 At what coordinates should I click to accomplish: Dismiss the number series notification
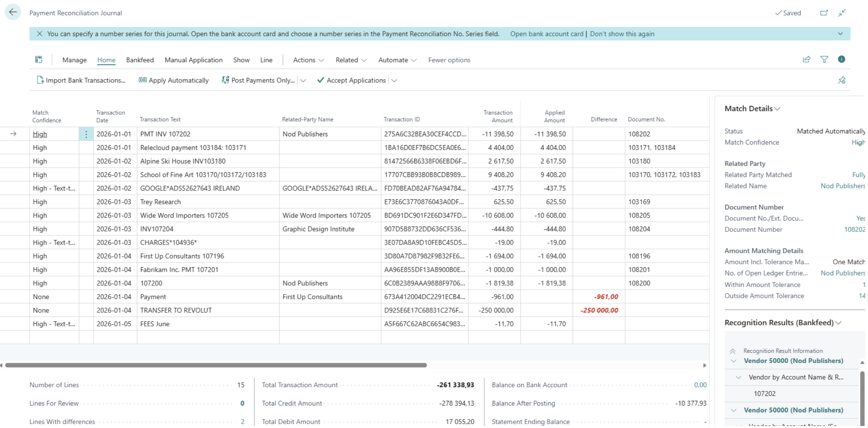(x=40, y=34)
